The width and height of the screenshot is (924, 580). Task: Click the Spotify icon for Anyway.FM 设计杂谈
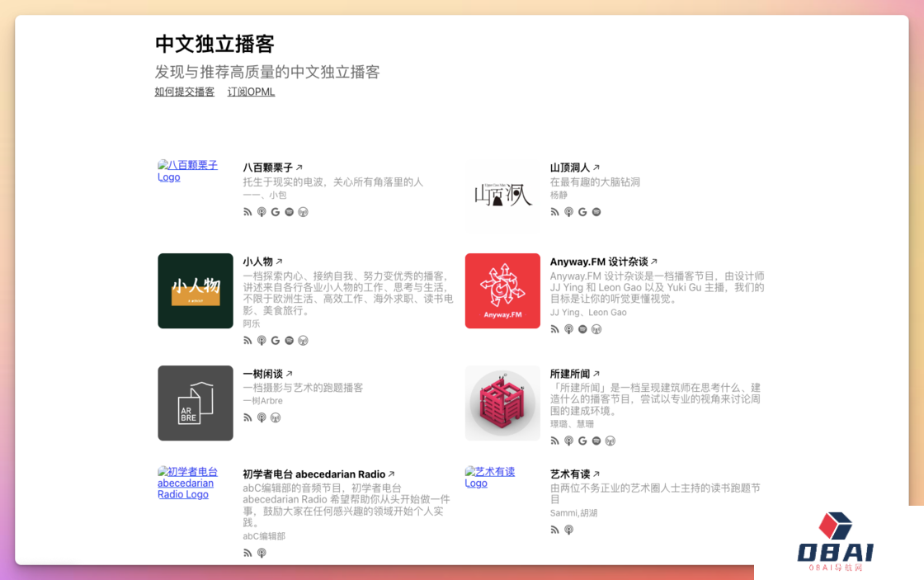pos(582,329)
